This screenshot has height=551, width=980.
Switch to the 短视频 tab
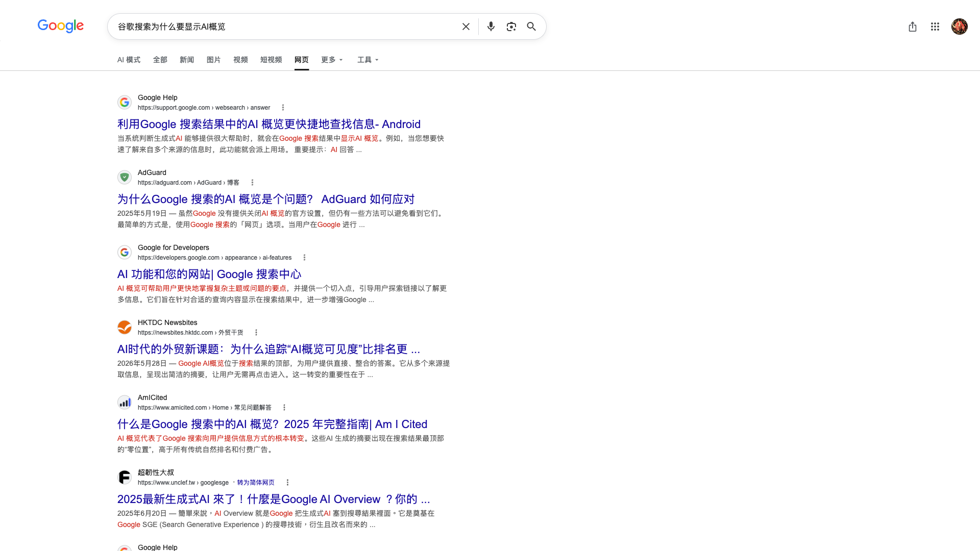tap(271, 60)
